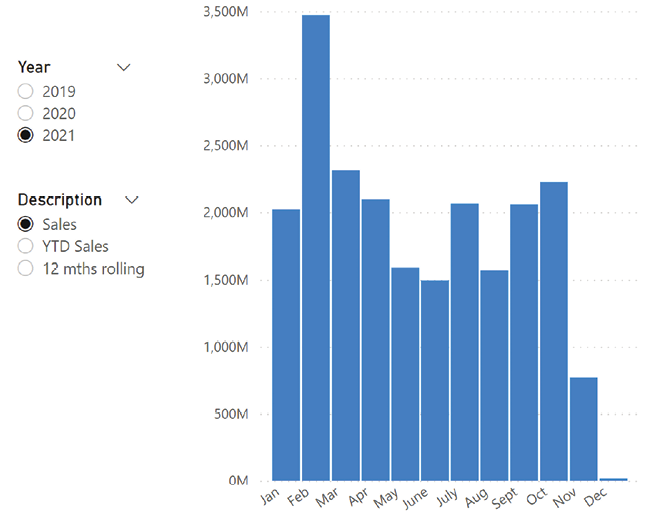Choose the 12 mths rolling option

pyautogui.click(x=25, y=268)
